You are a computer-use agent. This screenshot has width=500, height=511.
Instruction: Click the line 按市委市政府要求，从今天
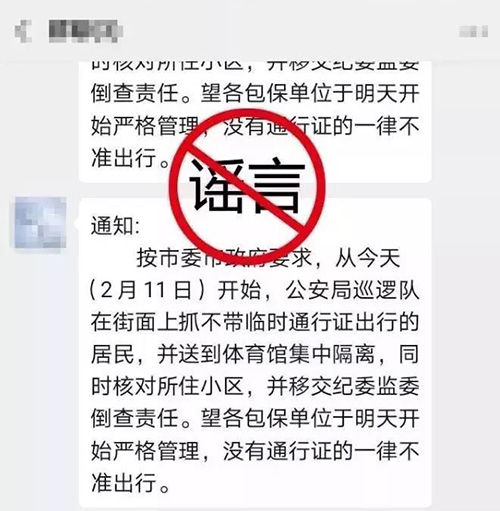click(268, 258)
